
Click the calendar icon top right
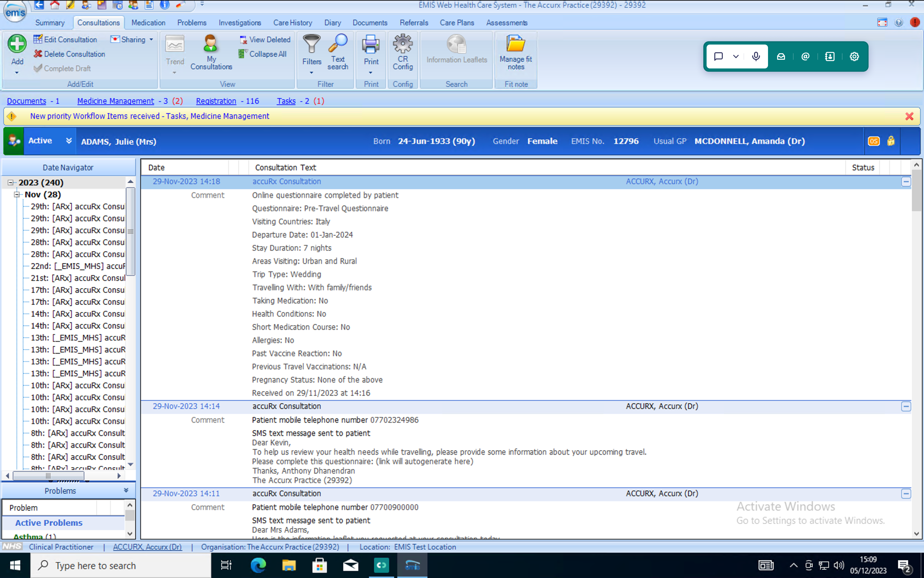pyautogui.click(x=882, y=22)
